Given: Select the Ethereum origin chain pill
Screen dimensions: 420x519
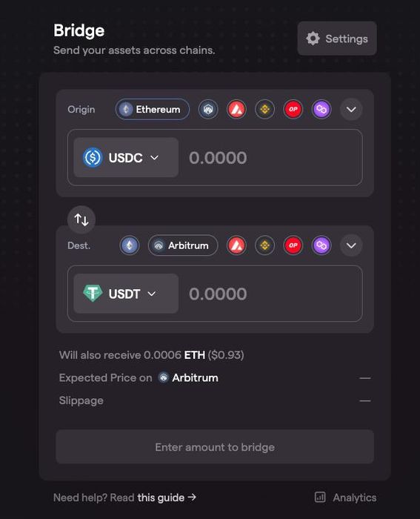Looking at the screenshot, I should coord(153,109).
